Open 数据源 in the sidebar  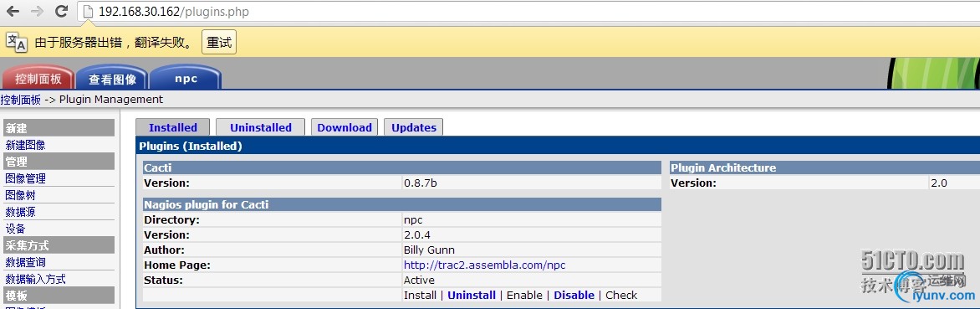click(x=21, y=212)
